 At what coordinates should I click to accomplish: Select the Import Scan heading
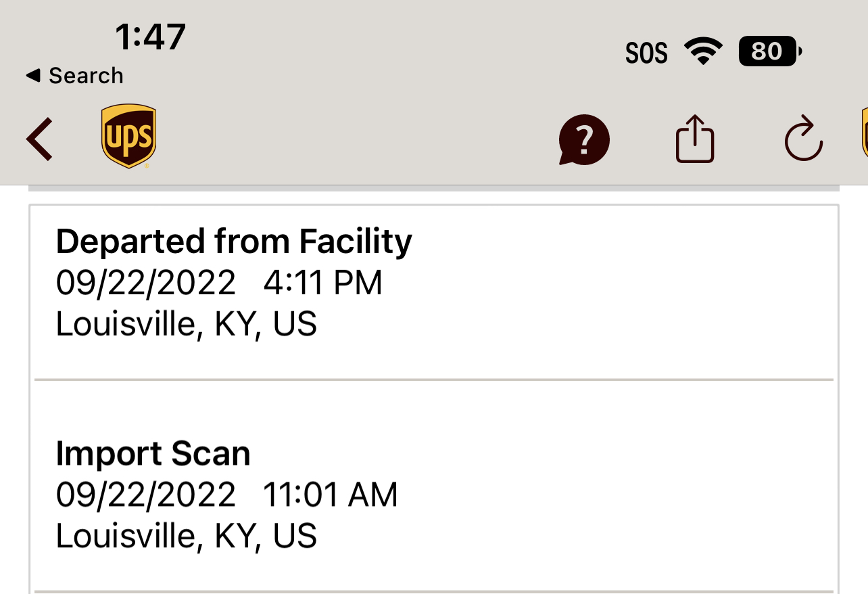pos(153,453)
